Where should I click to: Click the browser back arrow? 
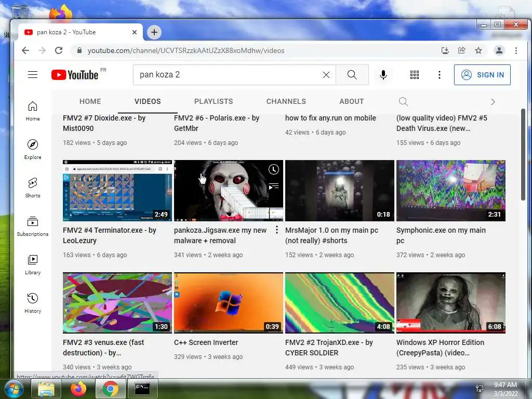click(x=25, y=50)
